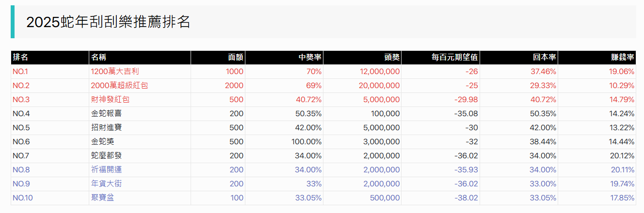Click the 13.22% profit rate cell
The image size is (644, 213).
tap(597, 128)
